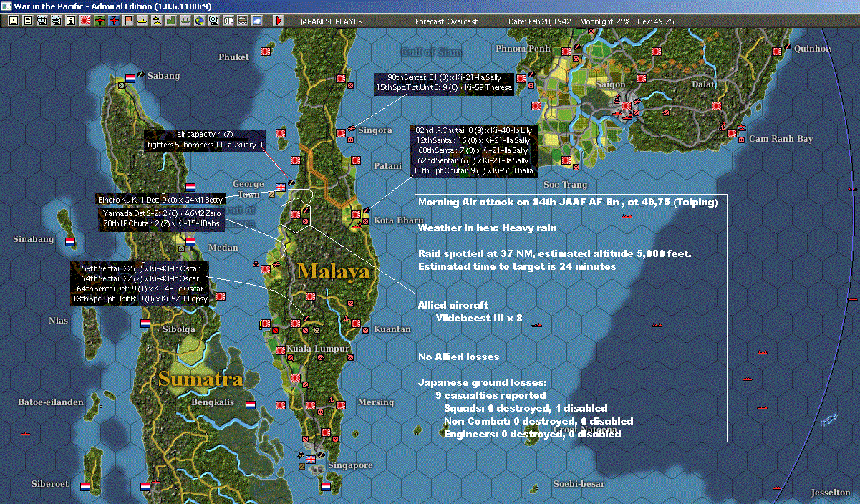Click the "59th Sentai: 22 (0)" Oscar line
Viewport: 860px width, 504px height.
point(140,268)
